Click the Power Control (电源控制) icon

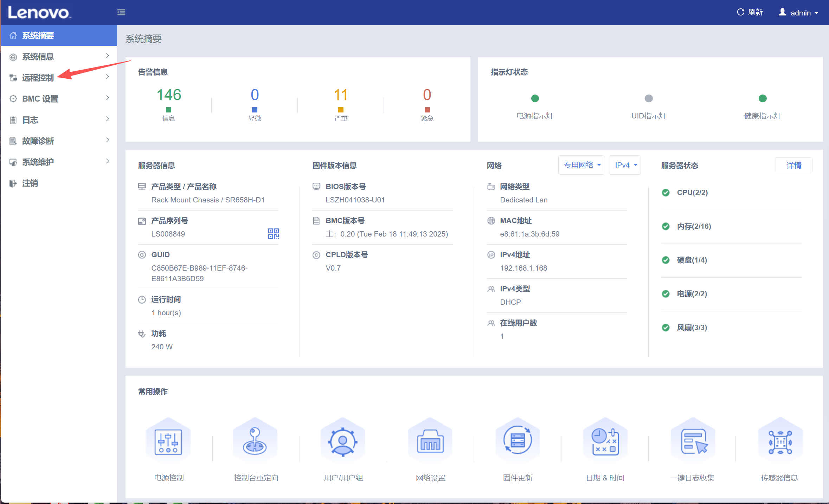168,441
